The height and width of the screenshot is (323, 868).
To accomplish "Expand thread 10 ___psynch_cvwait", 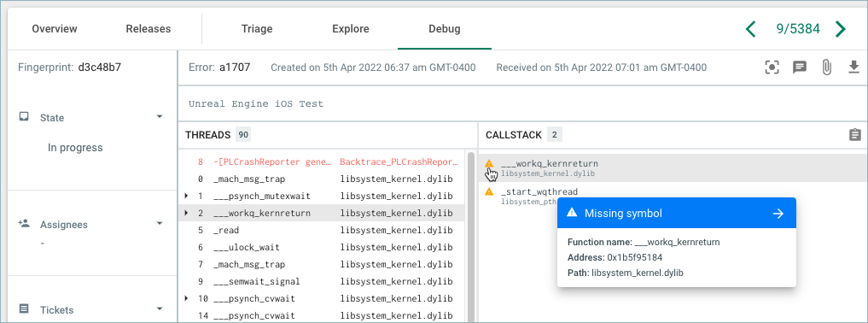I will tap(186, 298).
